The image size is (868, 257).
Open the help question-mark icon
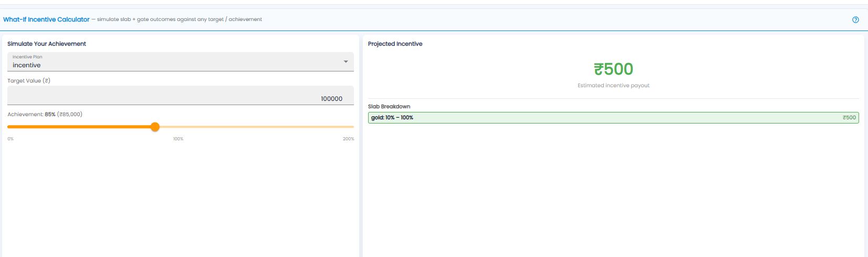tap(855, 19)
